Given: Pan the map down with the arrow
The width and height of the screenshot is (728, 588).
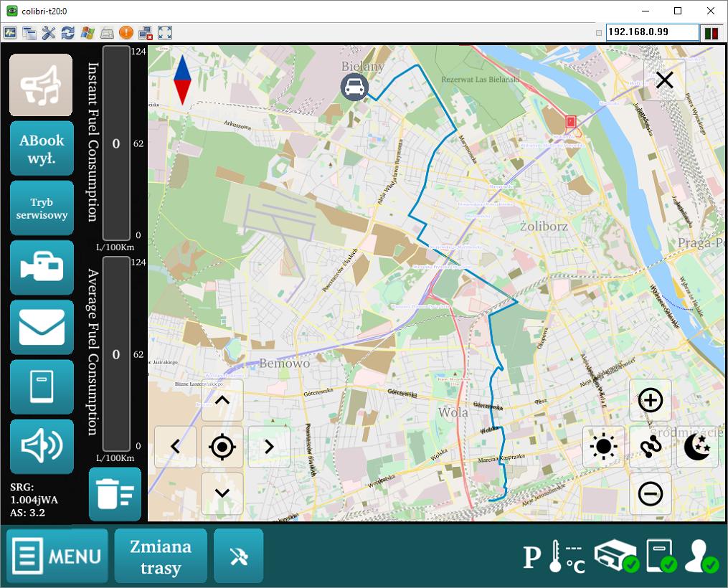Looking at the screenshot, I should pyautogui.click(x=222, y=493).
